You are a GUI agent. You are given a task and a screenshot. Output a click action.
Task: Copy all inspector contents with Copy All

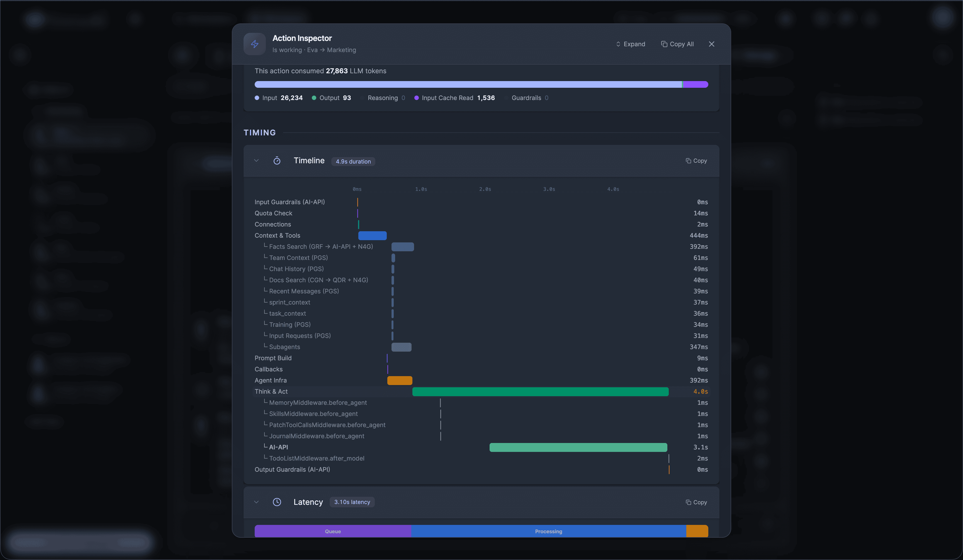677,44
